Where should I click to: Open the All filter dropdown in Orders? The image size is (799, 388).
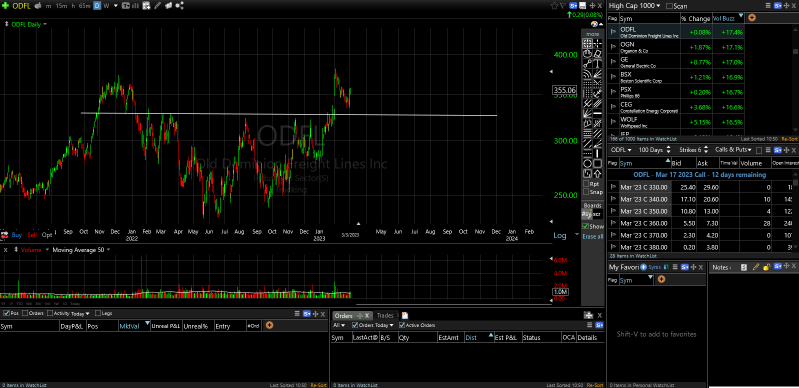coord(338,325)
